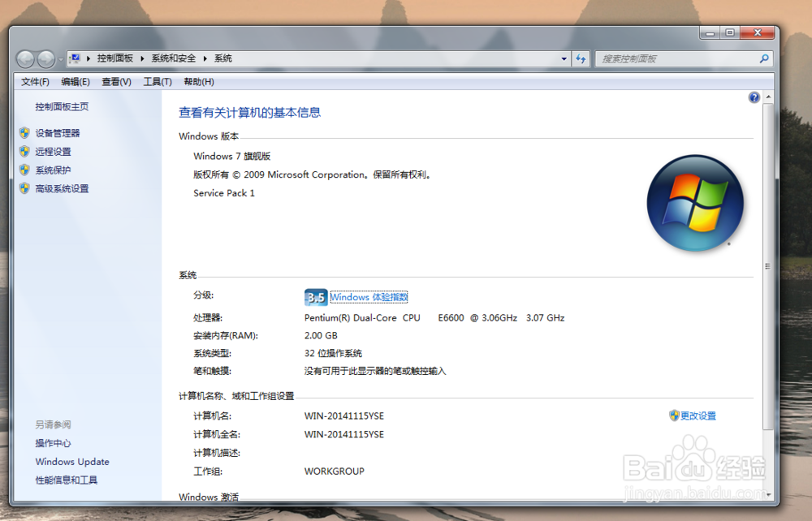
Task: Expand the arrow after 控制面板 breadcrumb
Action: coord(142,58)
